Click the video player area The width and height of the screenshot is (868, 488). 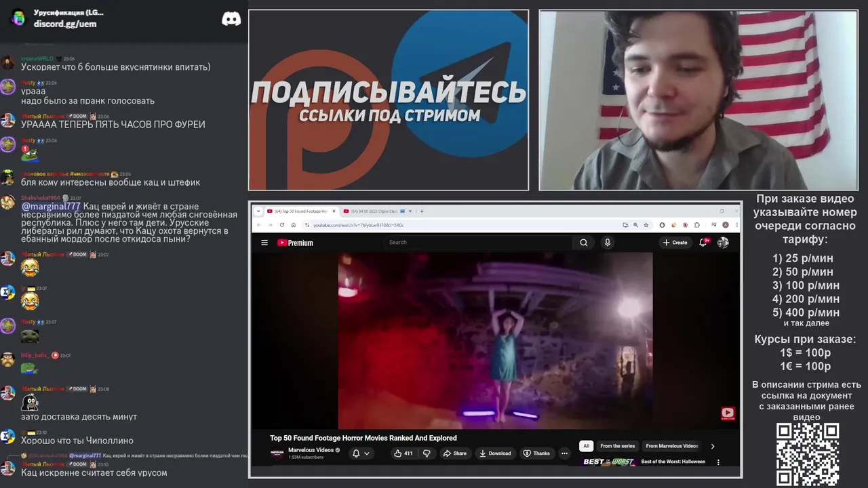click(495, 340)
